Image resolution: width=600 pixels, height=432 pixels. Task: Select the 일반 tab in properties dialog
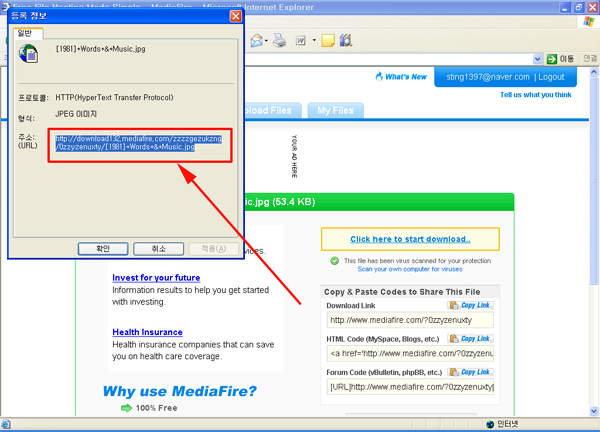[28, 34]
